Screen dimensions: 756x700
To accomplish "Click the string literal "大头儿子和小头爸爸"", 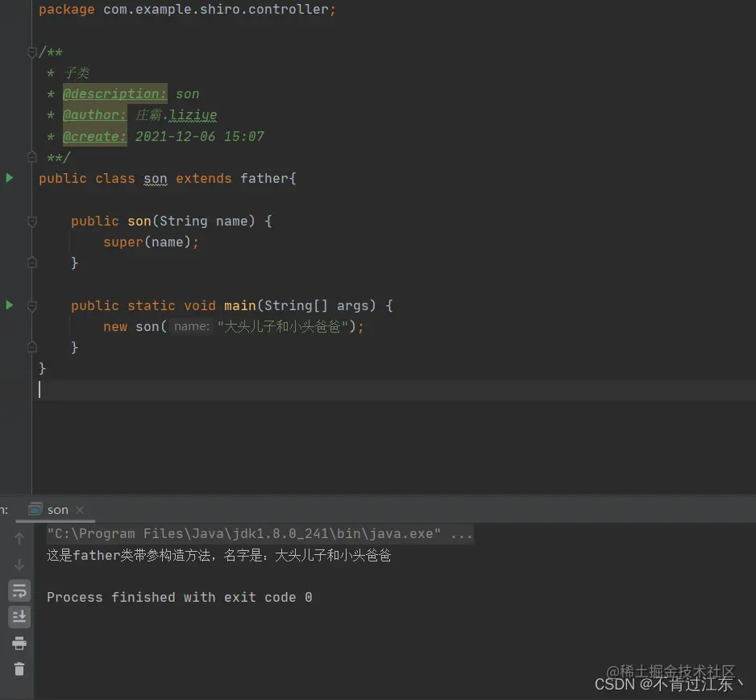I will [283, 326].
